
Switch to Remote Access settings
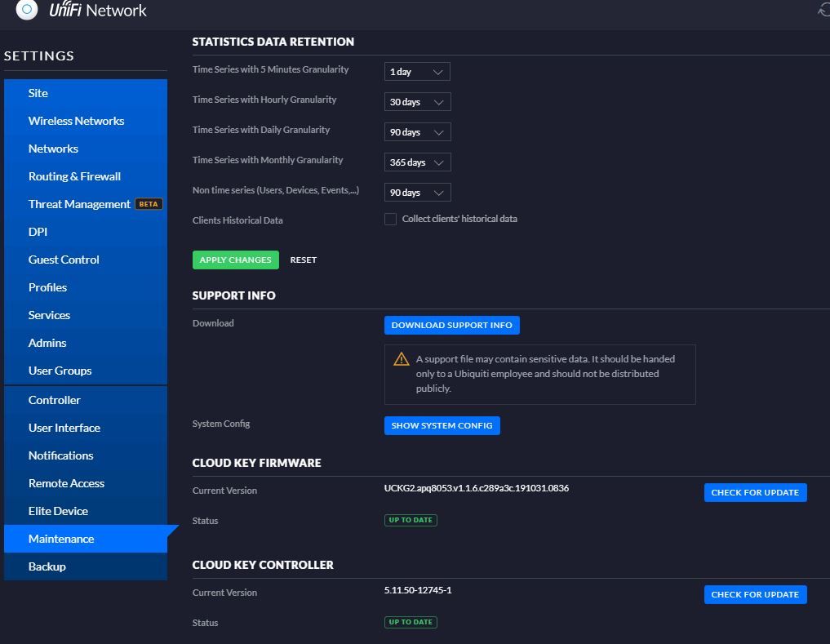tap(66, 483)
